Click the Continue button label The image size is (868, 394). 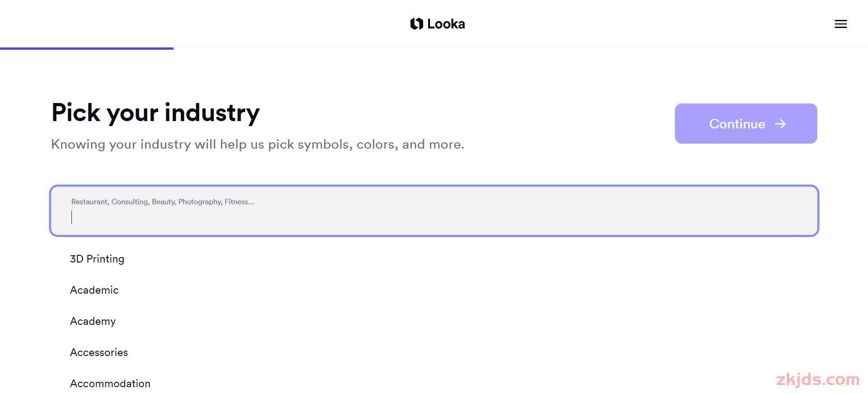tap(737, 124)
